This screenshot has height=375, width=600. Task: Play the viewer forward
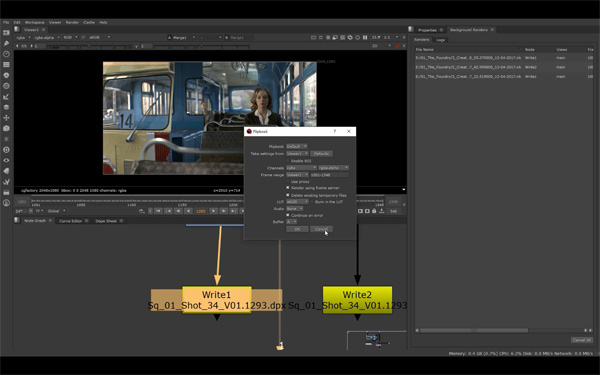214,211
